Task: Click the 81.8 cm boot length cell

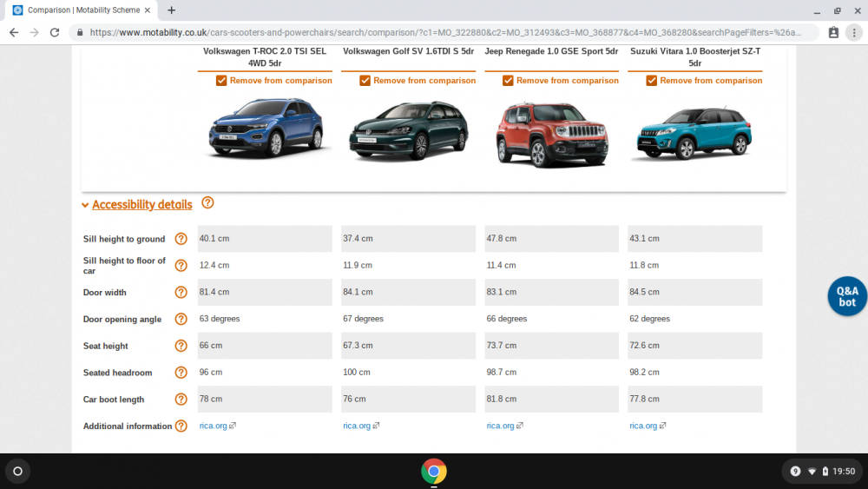Action: [551, 399]
